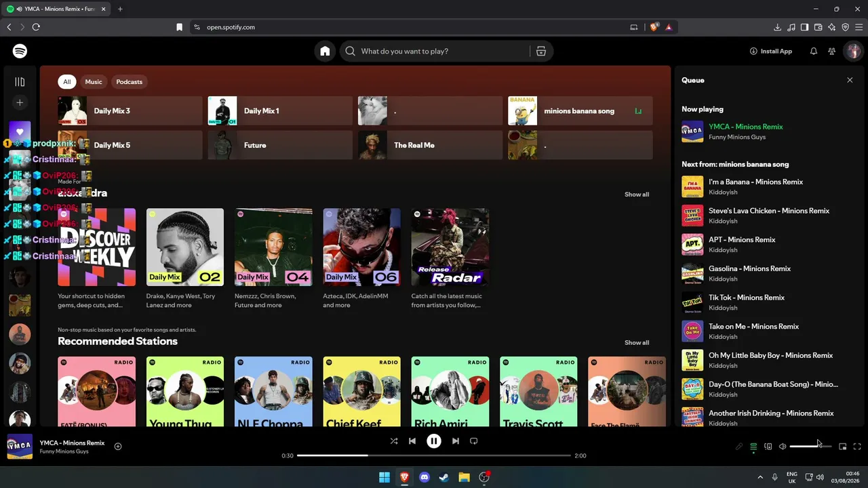Pause the current song

(x=434, y=441)
